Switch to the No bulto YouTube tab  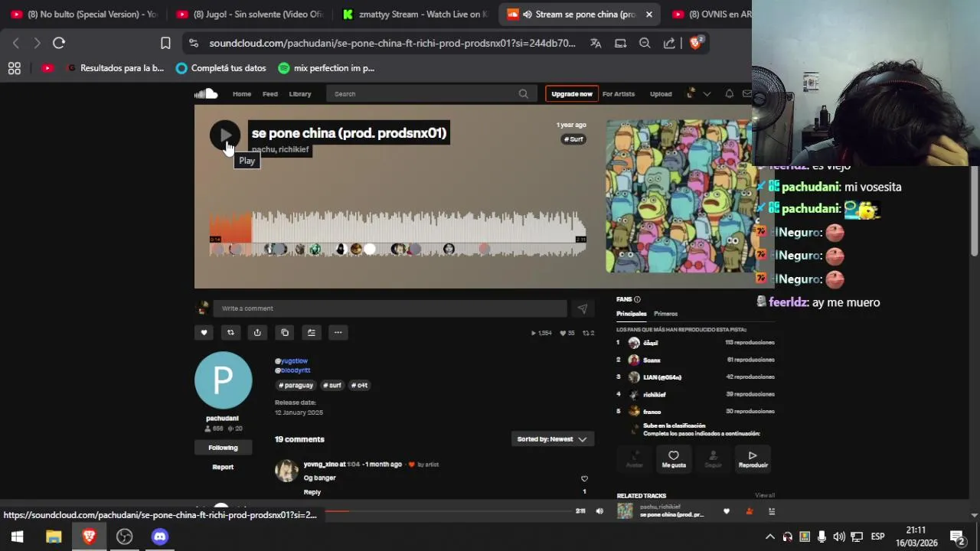(x=84, y=14)
